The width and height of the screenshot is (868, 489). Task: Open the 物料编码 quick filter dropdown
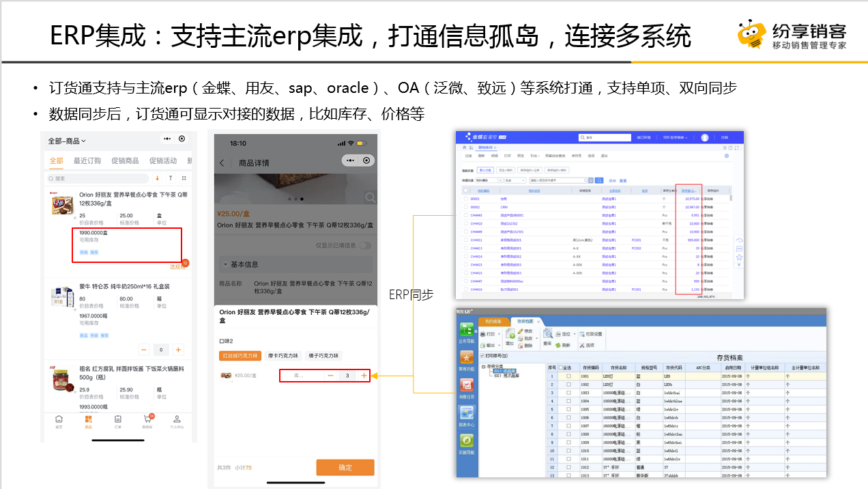pos(489,180)
